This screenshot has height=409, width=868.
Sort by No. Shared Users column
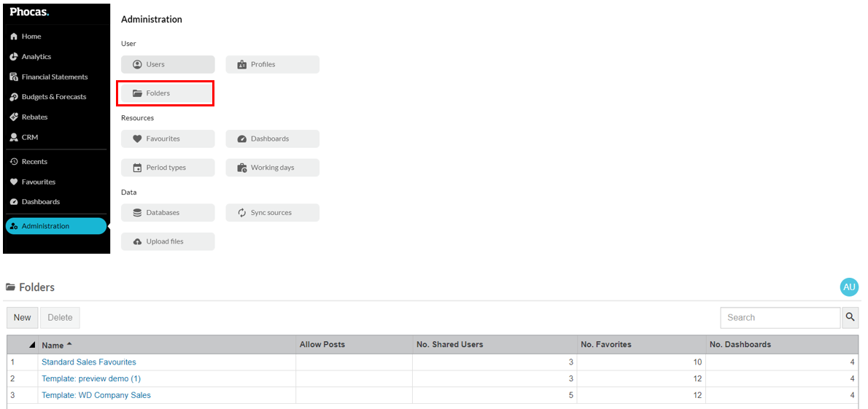pyautogui.click(x=449, y=345)
